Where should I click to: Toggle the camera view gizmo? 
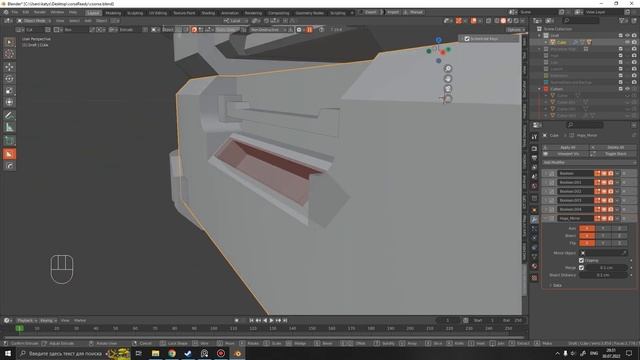(x=448, y=89)
